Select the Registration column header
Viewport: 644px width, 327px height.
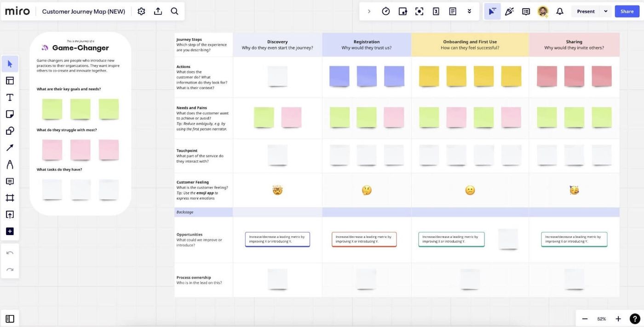[367, 45]
